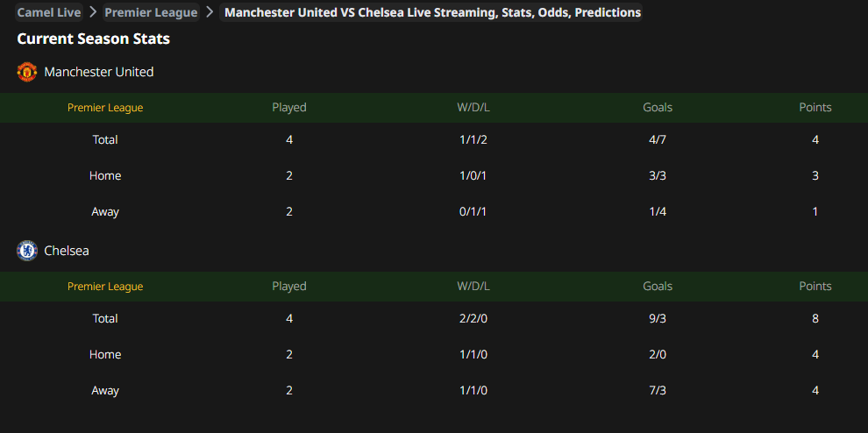
Task: Select Premier League header in Manchester United table
Action: (105, 108)
